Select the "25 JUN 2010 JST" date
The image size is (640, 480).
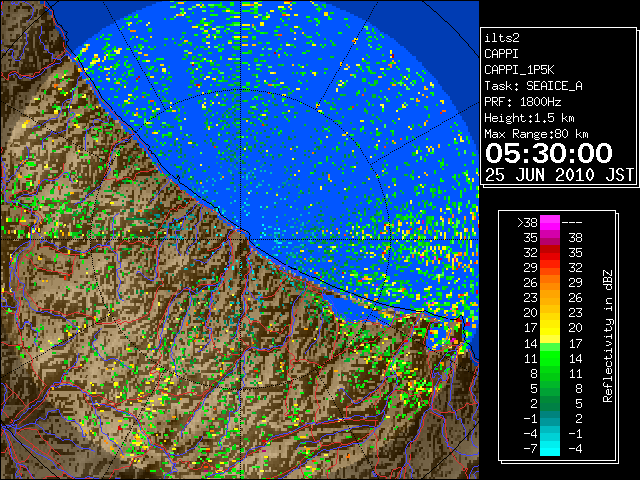pyautogui.click(x=559, y=175)
